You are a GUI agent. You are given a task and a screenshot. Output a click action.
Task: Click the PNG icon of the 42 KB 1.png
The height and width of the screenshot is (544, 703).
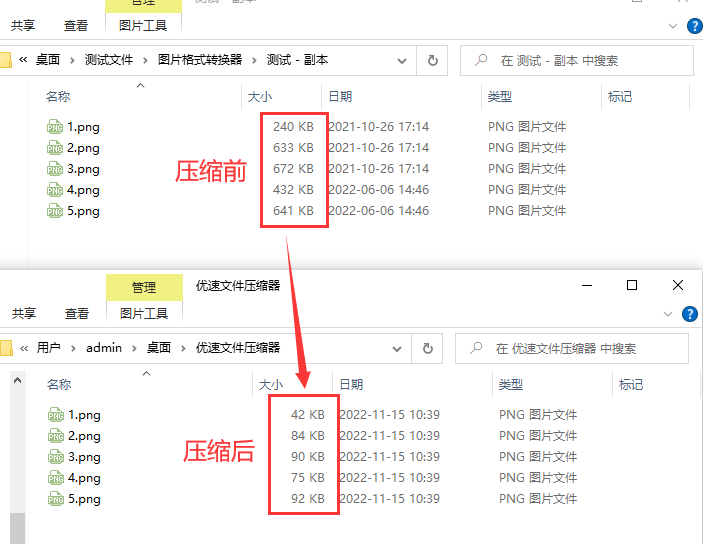click(x=54, y=415)
